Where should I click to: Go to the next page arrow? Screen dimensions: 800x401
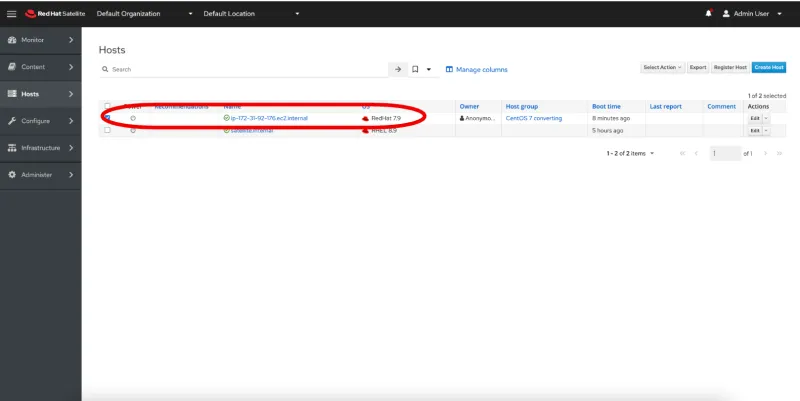click(765, 153)
